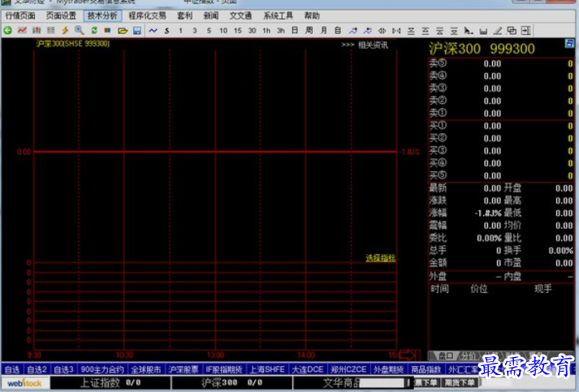This screenshot has width=579, height=392.
Task: Select the arrow pointer cursor tool
Action: tap(469, 31)
